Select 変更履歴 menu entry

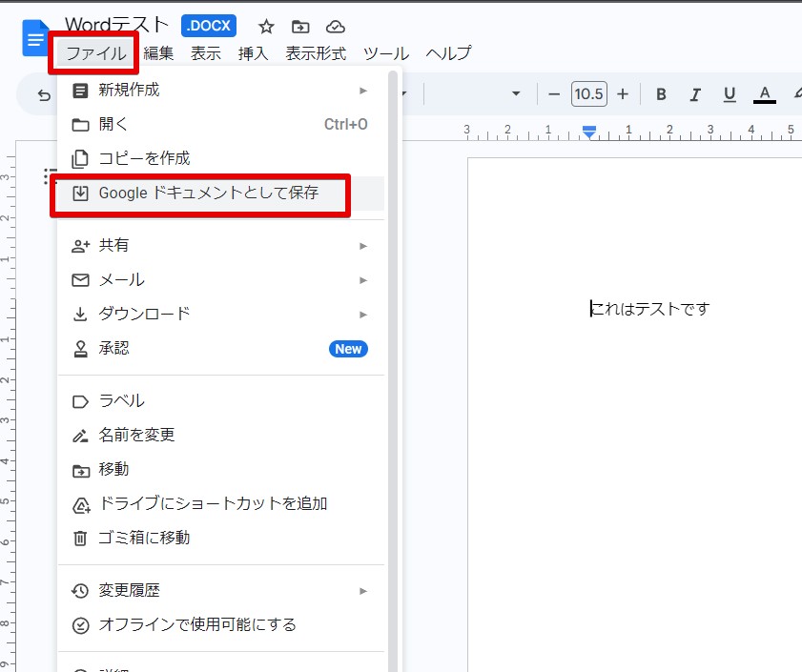[x=220, y=591]
